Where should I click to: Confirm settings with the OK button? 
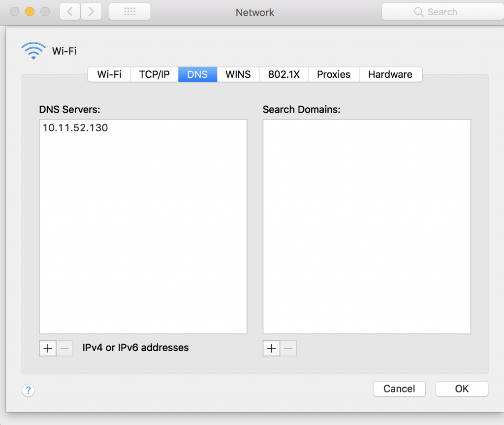[x=462, y=389]
